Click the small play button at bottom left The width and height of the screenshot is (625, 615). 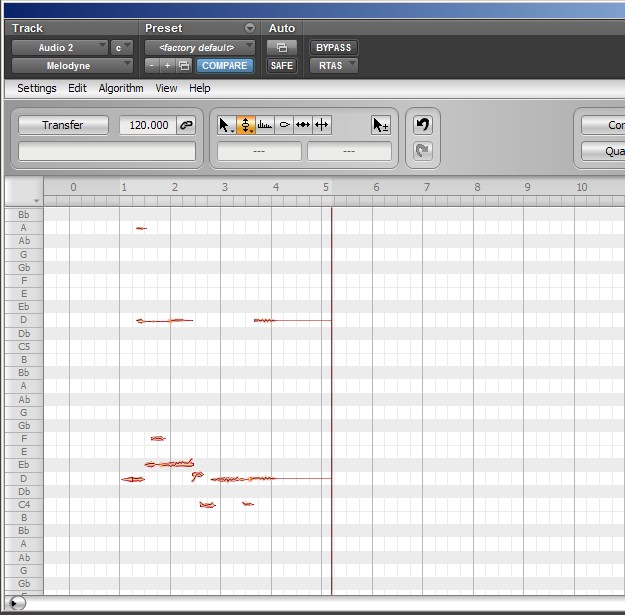17,603
